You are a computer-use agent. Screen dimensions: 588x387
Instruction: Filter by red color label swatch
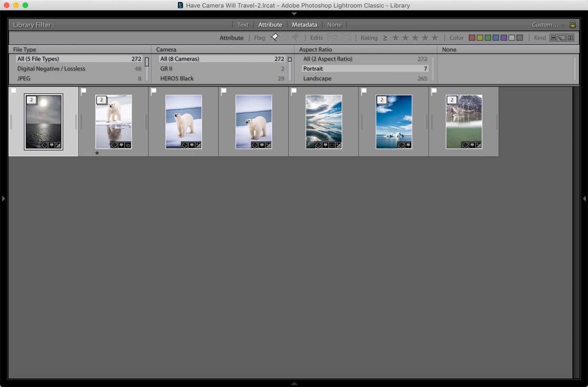pos(472,38)
